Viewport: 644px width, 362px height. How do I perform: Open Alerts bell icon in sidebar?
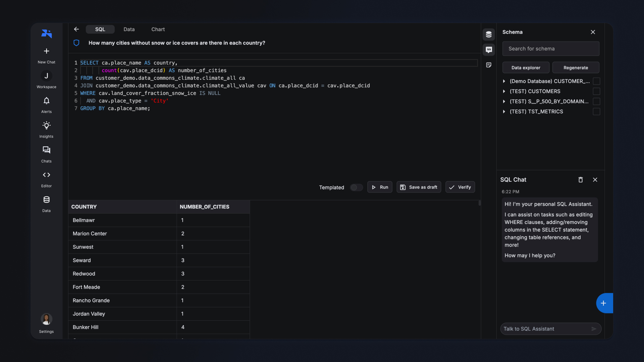click(46, 101)
